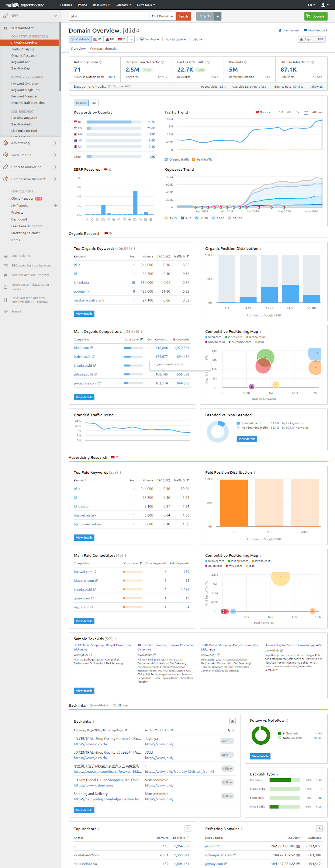View details of Top Organic Keywords
Image resolution: width=335 pixels, height=868 pixels.
pos(84,314)
